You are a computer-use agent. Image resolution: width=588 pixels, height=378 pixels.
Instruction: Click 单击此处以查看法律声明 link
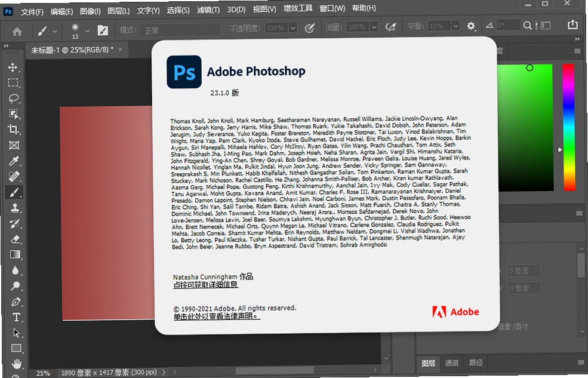point(216,316)
